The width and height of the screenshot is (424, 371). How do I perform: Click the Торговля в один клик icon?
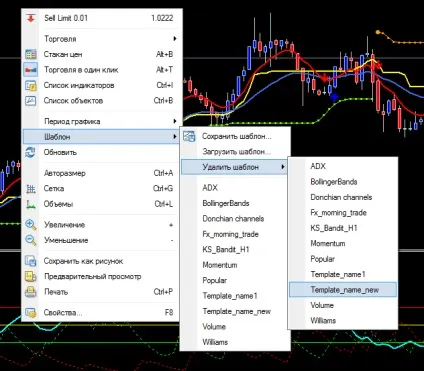coord(31,70)
